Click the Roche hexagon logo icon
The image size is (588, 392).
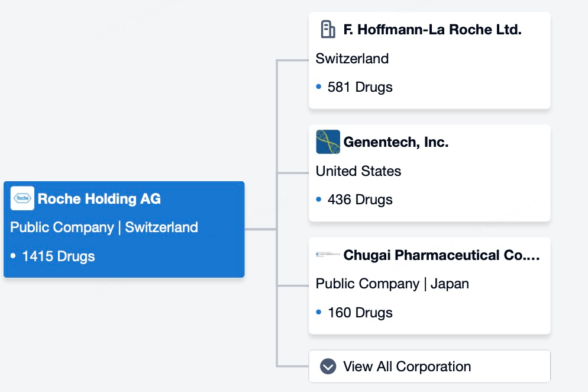coord(22,198)
